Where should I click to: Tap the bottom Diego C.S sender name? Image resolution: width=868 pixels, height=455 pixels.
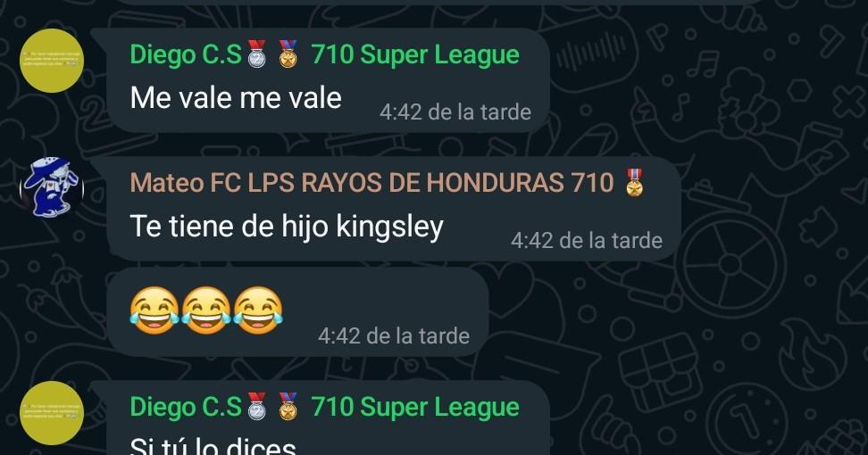(186, 408)
